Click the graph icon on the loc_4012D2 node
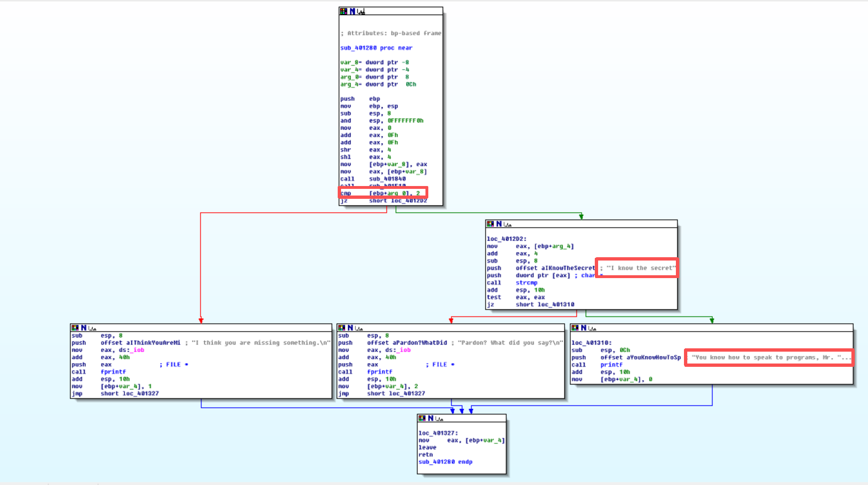This screenshot has width=868, height=485. click(508, 224)
